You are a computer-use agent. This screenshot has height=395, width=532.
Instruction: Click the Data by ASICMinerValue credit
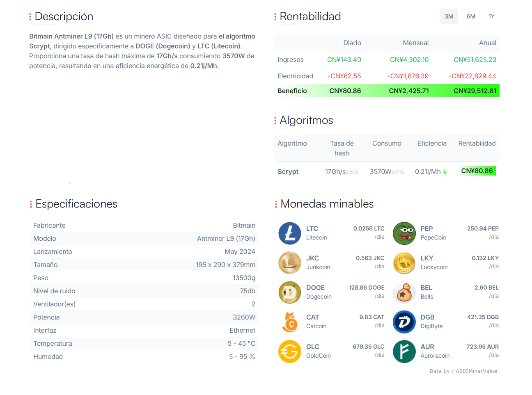click(x=463, y=371)
